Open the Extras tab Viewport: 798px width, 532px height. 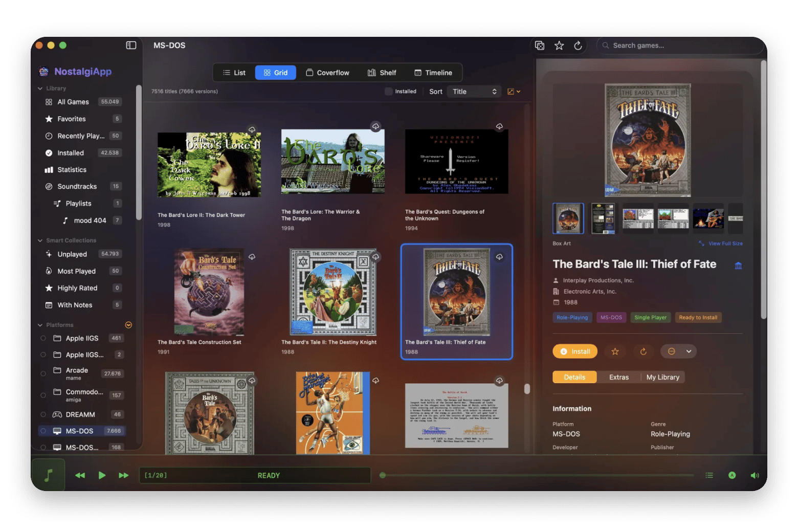[x=618, y=377]
